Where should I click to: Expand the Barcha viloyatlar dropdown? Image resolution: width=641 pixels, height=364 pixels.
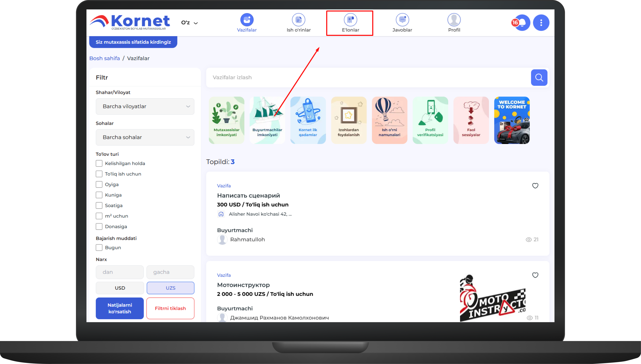tap(145, 106)
